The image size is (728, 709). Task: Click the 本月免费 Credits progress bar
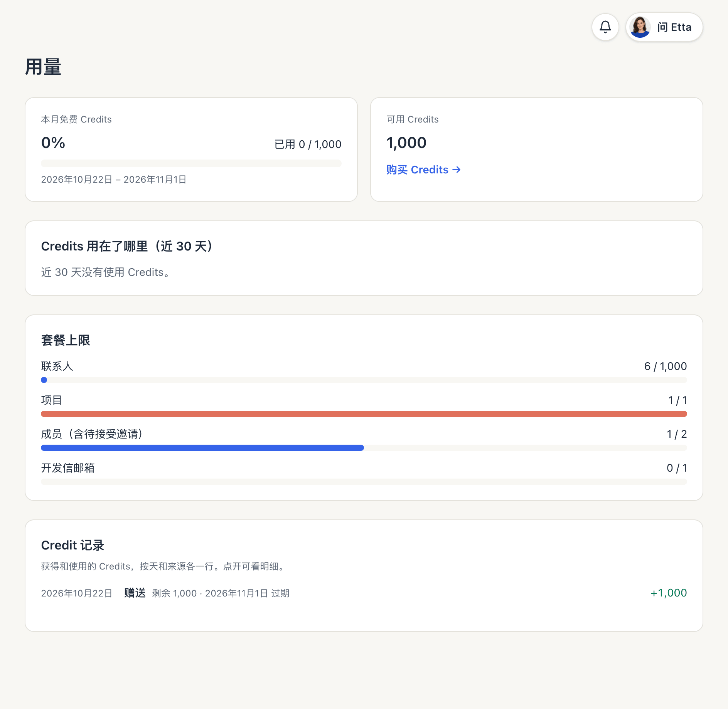click(191, 163)
